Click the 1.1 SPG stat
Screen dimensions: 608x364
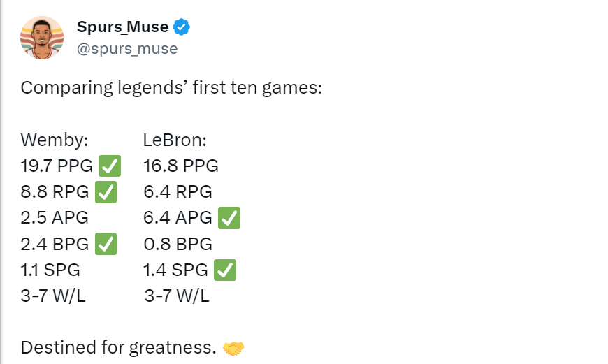click(x=50, y=270)
